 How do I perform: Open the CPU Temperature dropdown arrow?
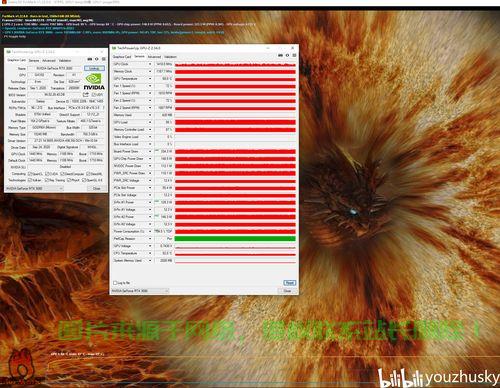150,253
